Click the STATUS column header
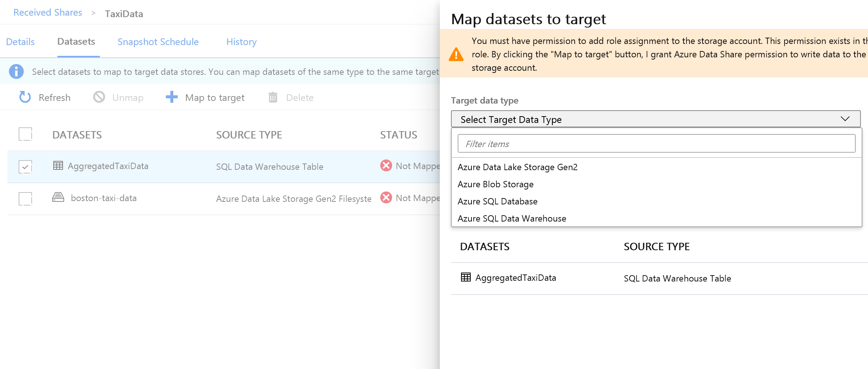The width and height of the screenshot is (868, 369). (399, 135)
